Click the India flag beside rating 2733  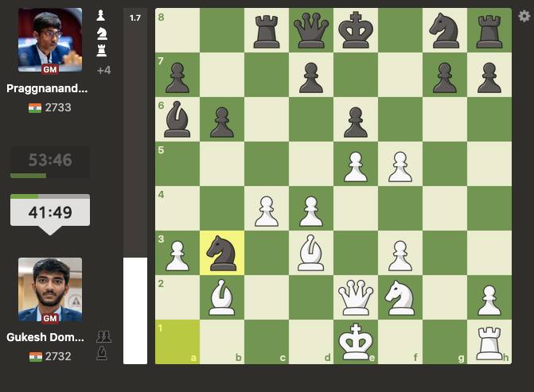35,108
